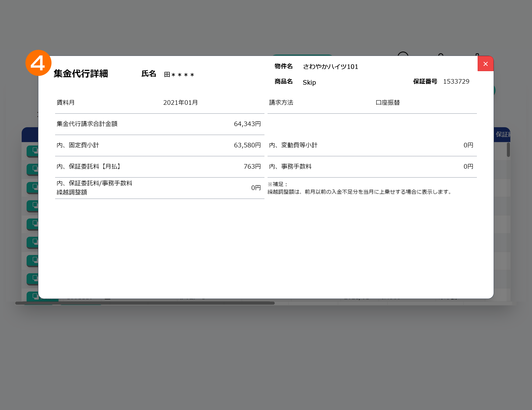Click property name さわやかハイツ101

[330, 67]
